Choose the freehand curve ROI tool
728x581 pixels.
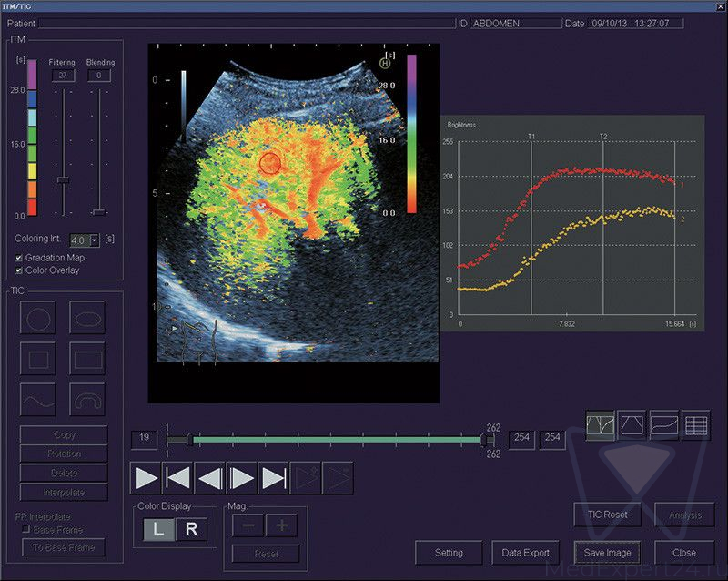pyautogui.click(x=37, y=399)
